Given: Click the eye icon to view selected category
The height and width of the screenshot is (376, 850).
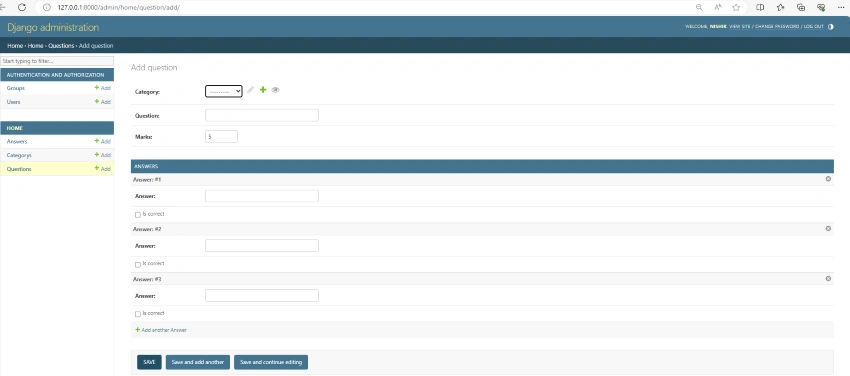Looking at the screenshot, I should pos(275,90).
